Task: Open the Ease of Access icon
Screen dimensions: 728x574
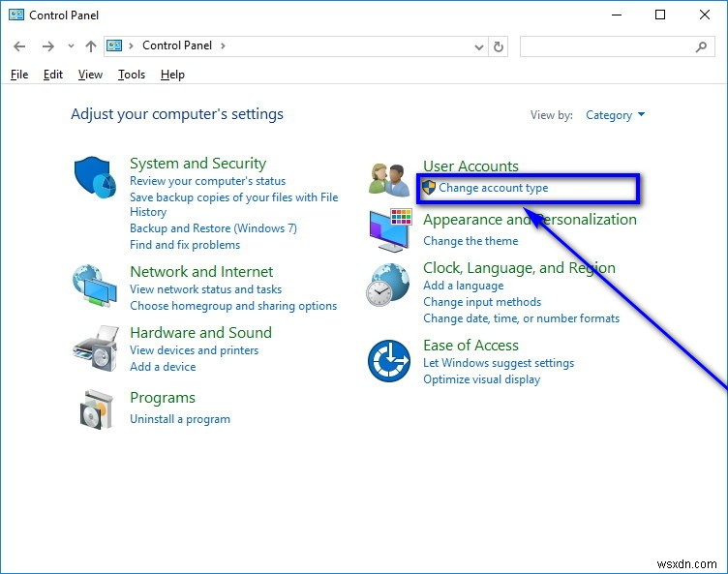Action: (388, 361)
